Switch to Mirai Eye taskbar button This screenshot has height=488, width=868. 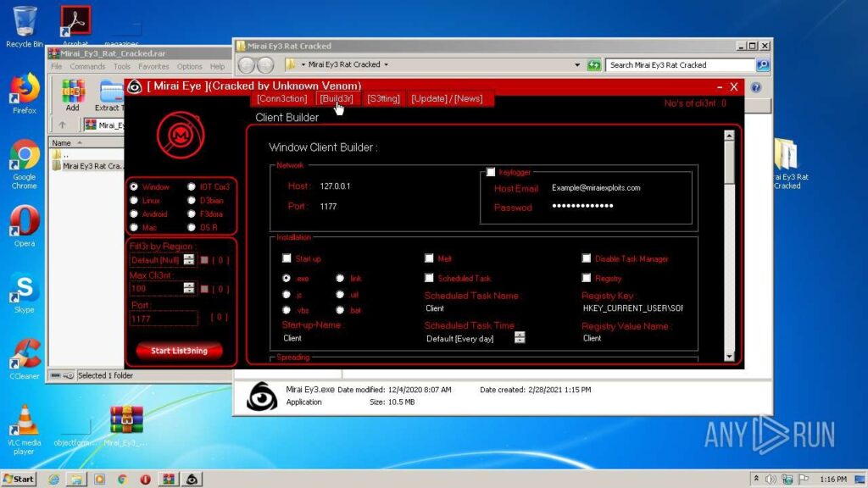(x=192, y=480)
